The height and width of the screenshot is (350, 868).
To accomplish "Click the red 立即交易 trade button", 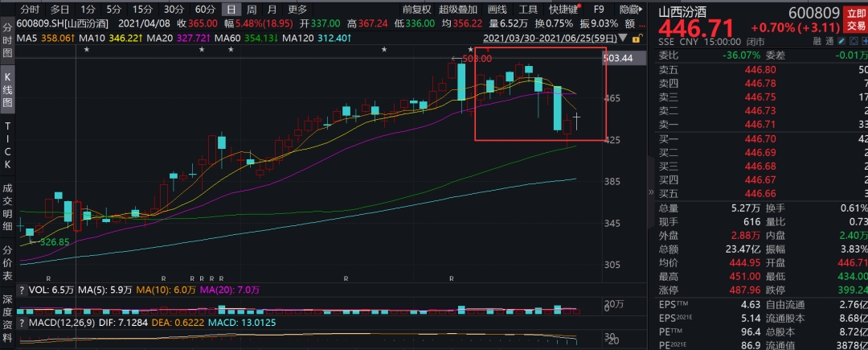I will pyautogui.click(x=854, y=19).
